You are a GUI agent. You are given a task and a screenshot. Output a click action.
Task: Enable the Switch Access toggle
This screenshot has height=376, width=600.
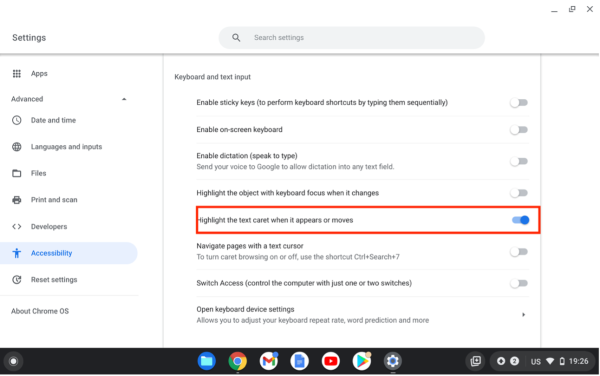519,283
